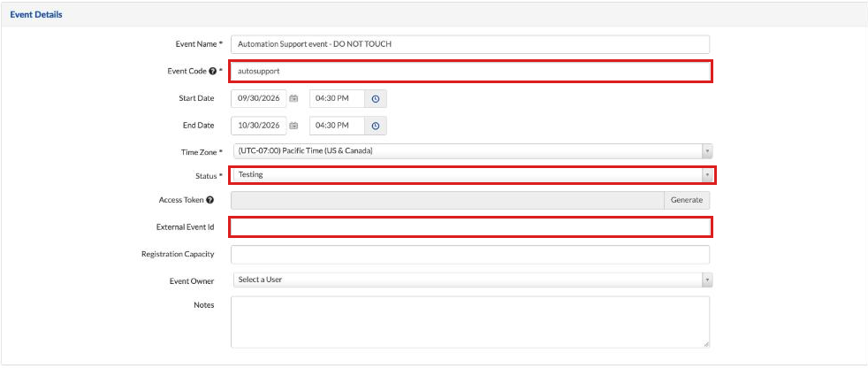The width and height of the screenshot is (868, 368).
Task: Click the Generate access token button
Action: point(687,200)
